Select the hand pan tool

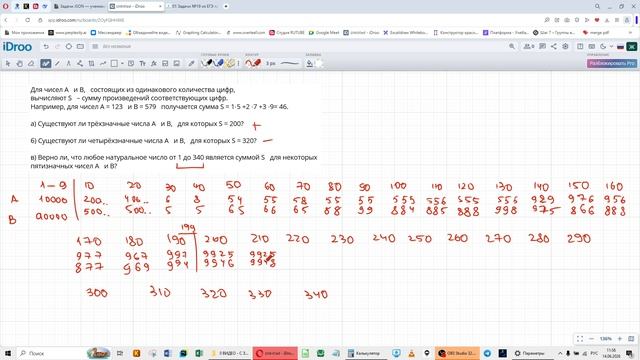pyautogui.click(x=19, y=63)
